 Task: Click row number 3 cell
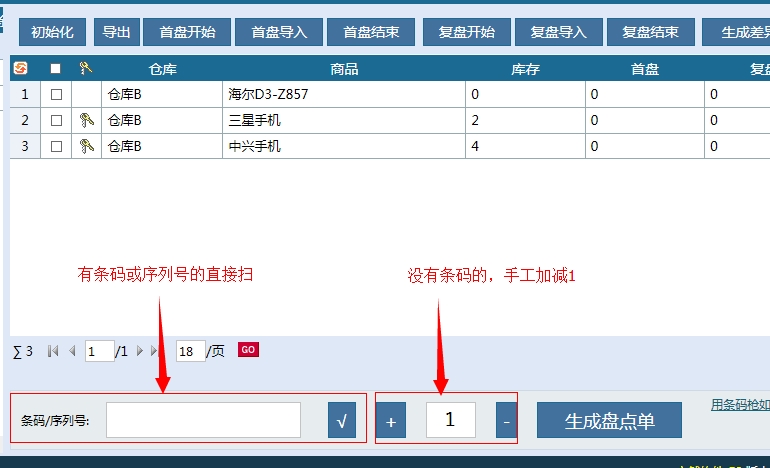(x=25, y=146)
